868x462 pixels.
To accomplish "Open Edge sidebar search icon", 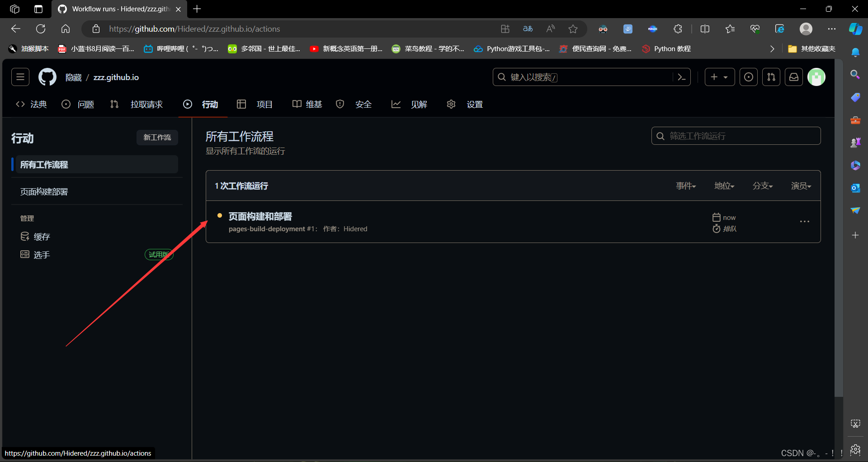I will point(855,74).
